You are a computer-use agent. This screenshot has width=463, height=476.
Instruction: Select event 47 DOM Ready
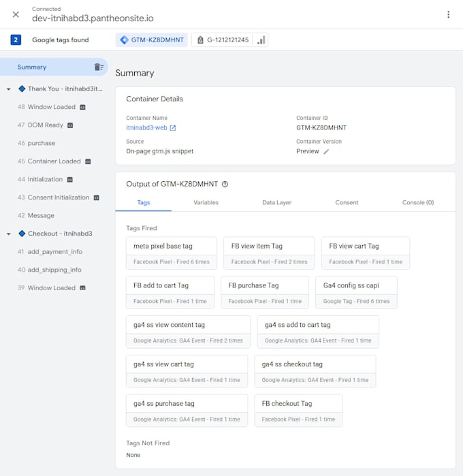40,125
